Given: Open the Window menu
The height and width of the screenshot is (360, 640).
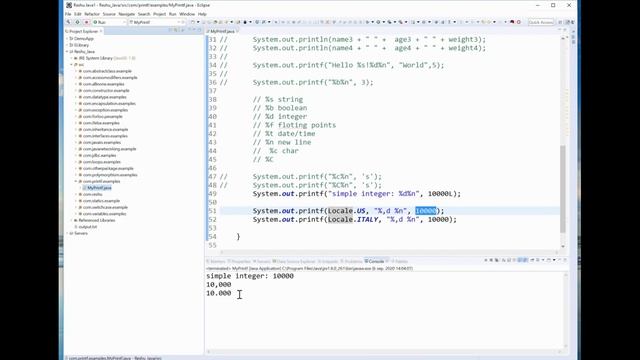Looking at the screenshot, I should pos(187,14).
